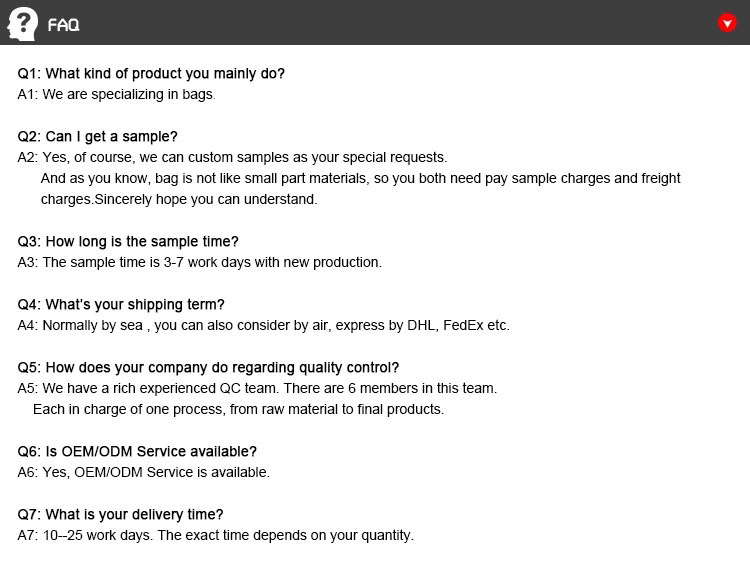Image resolution: width=750 pixels, height=561 pixels.
Task: Click answer A7 about 10--25 work days
Action: click(x=216, y=536)
